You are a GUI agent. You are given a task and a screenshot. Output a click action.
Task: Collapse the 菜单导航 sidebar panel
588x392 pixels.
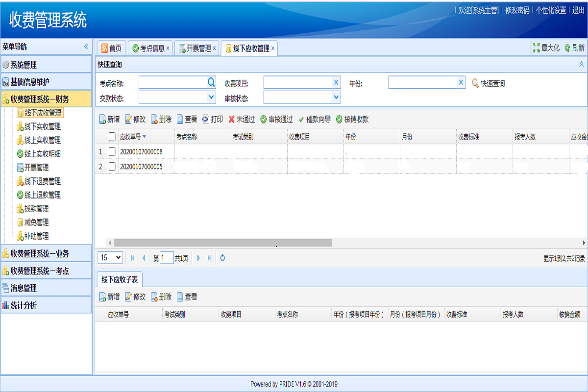[86, 47]
